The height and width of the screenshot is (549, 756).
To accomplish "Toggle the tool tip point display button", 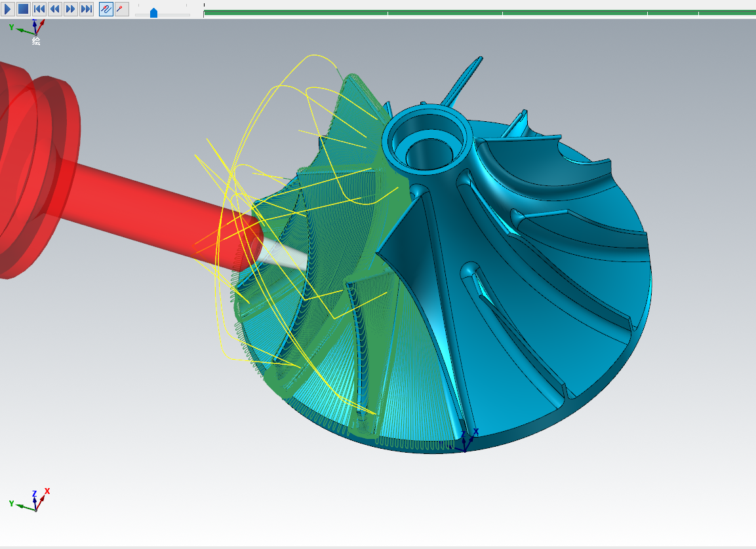I will coord(121,9).
